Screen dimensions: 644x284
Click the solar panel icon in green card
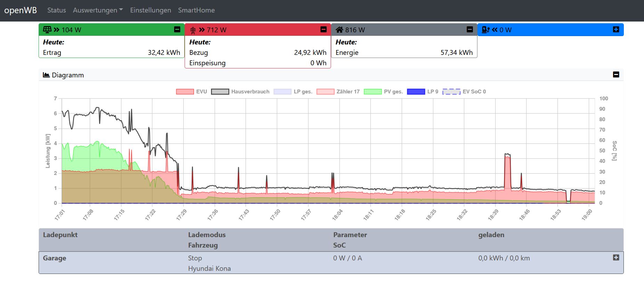point(47,30)
